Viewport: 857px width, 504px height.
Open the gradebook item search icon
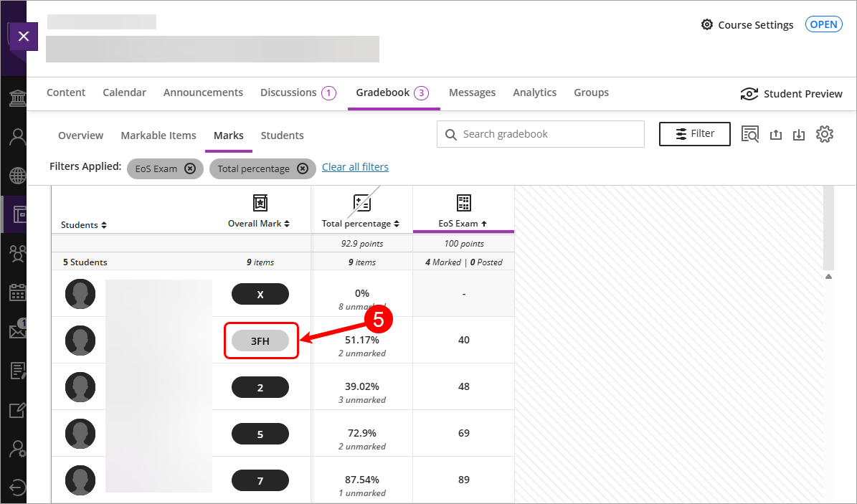pos(750,134)
